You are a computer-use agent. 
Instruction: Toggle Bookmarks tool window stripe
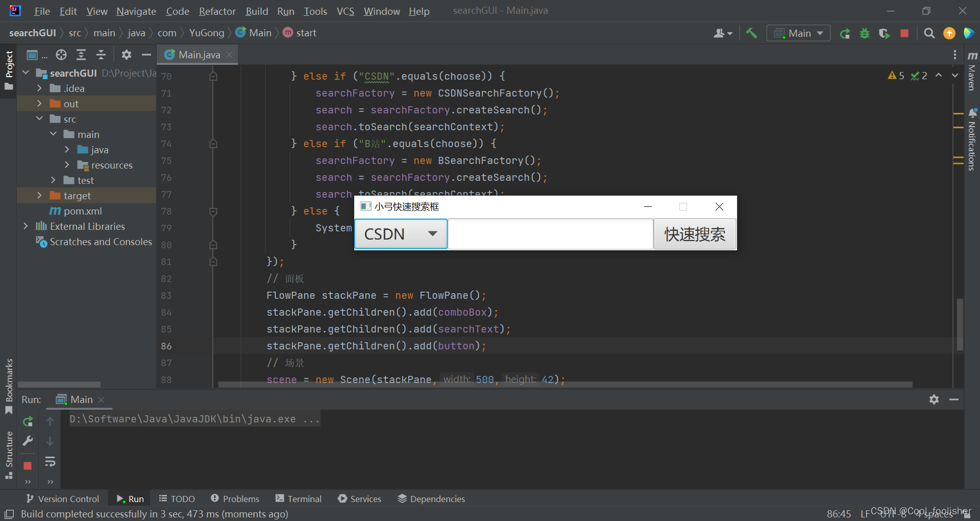[x=9, y=386]
